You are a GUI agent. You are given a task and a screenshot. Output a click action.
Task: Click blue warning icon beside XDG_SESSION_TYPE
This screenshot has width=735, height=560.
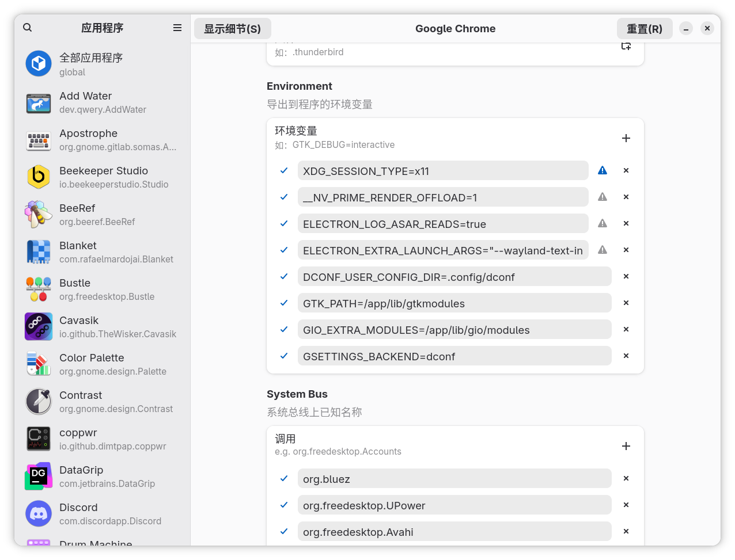tap(603, 170)
